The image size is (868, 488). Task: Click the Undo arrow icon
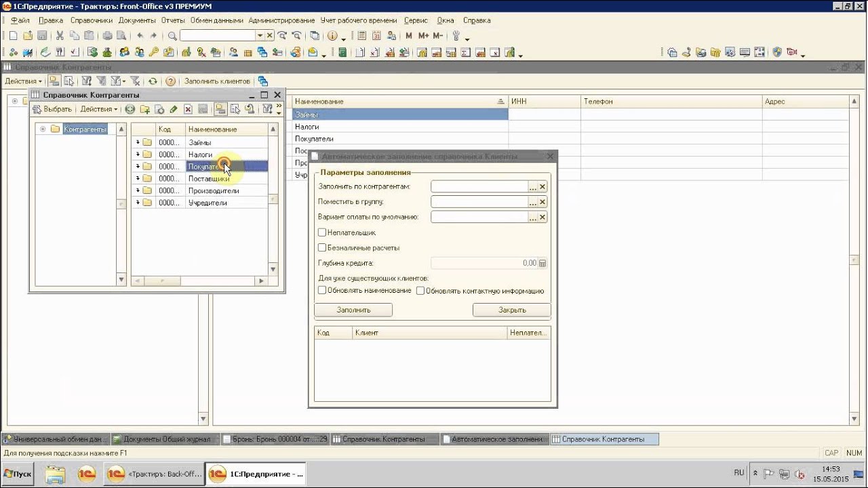pos(140,36)
